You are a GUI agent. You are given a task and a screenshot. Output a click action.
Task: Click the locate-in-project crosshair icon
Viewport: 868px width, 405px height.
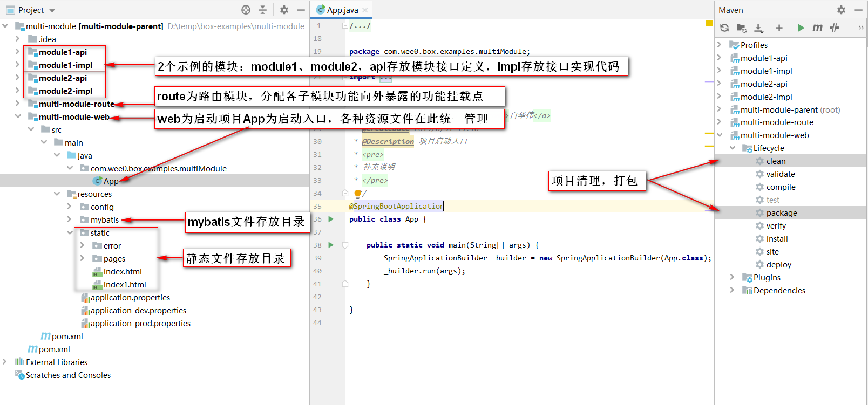[246, 10]
